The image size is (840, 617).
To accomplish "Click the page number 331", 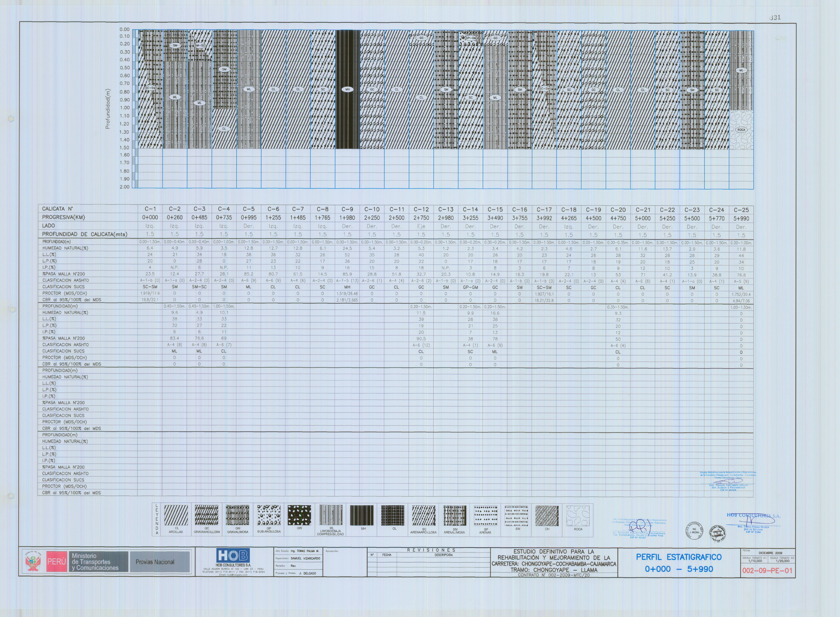I will (x=776, y=18).
